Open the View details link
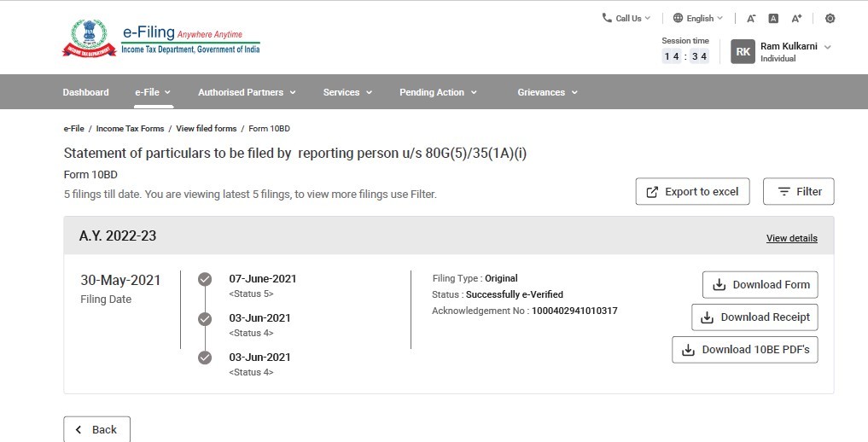 point(791,238)
